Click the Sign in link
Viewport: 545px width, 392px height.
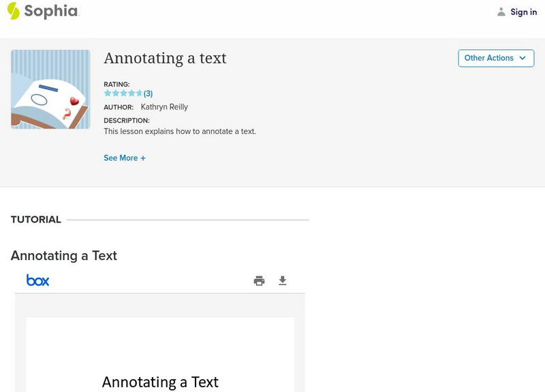(523, 12)
